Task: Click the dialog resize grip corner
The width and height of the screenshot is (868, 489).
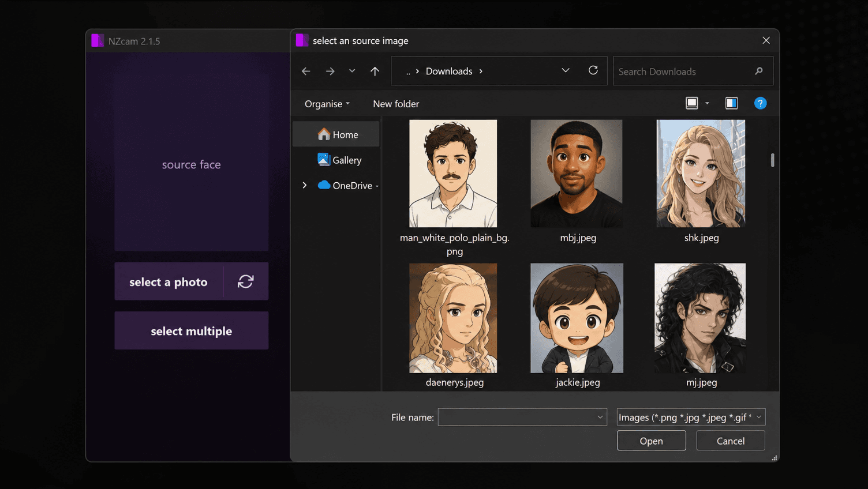Action: tap(775, 458)
